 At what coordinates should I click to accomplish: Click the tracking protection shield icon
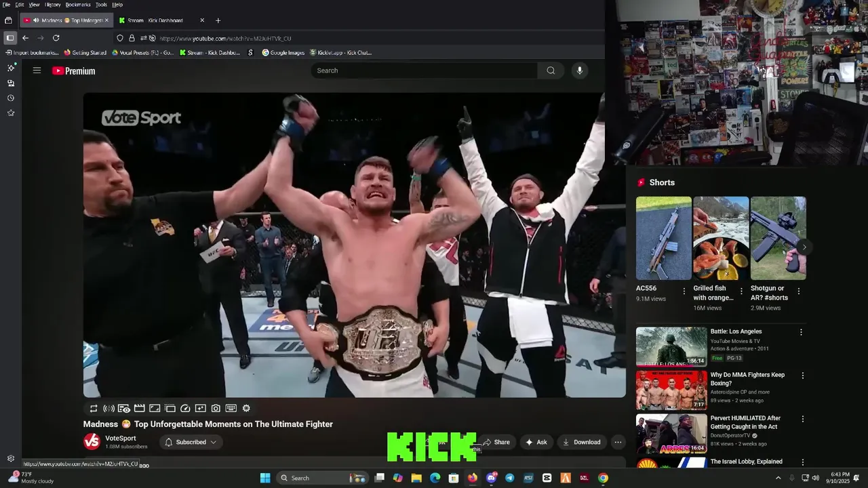click(x=120, y=38)
